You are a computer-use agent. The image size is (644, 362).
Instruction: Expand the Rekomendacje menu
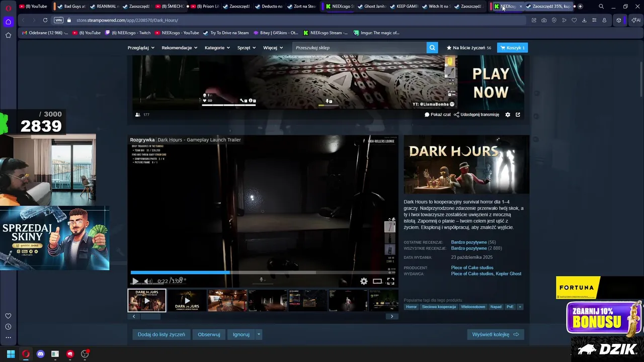pos(180,48)
